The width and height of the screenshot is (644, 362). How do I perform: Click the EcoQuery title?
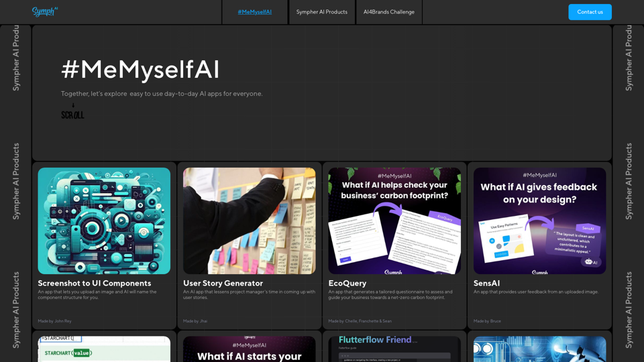click(347, 283)
